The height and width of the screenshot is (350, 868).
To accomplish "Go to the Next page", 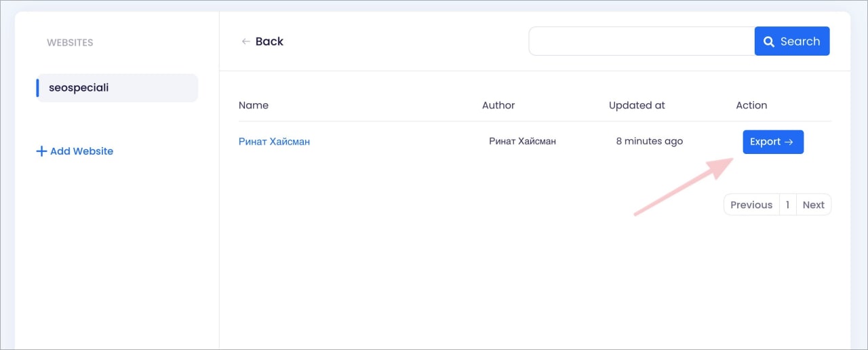I will pyautogui.click(x=814, y=205).
